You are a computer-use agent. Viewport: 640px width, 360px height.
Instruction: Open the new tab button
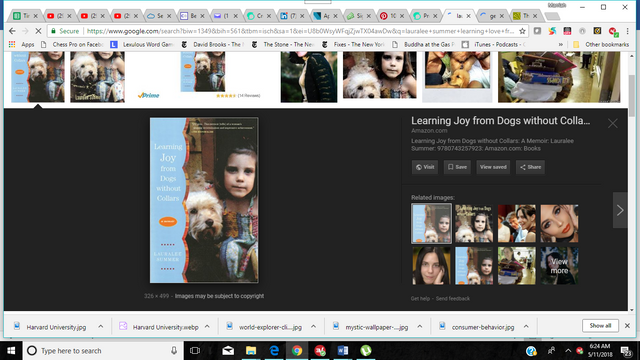pos(552,16)
